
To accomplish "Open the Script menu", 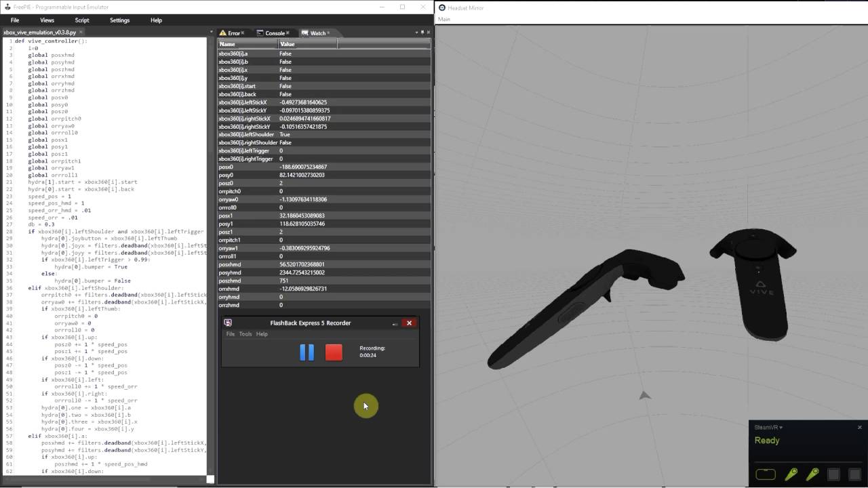I will coord(82,20).
